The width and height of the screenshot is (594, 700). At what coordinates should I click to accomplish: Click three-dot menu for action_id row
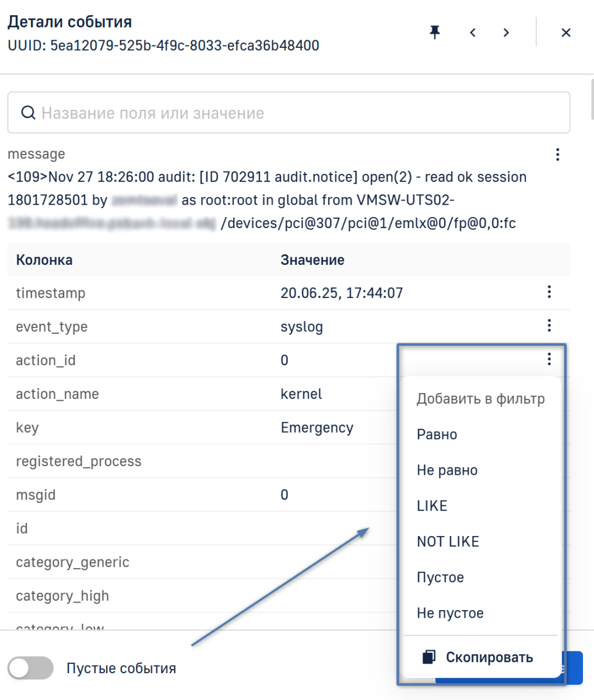(549, 359)
